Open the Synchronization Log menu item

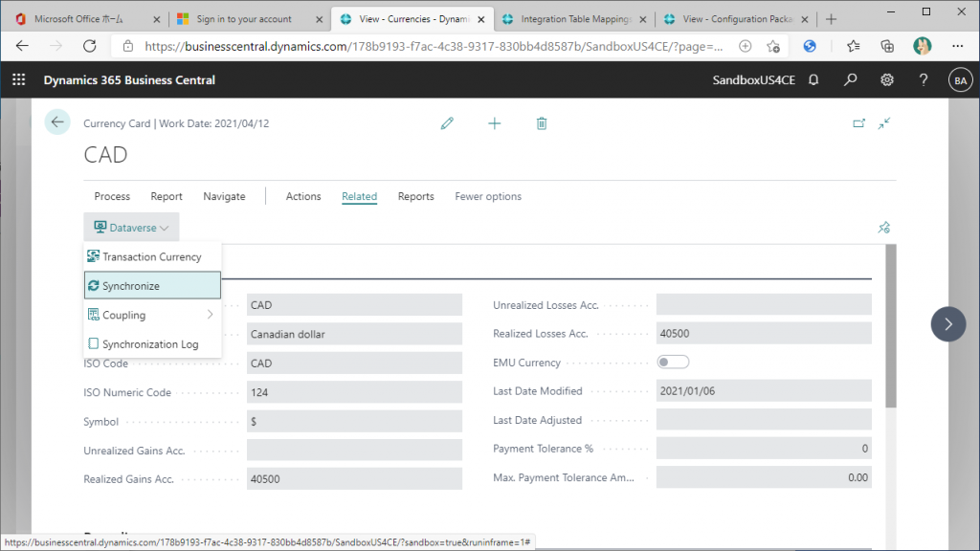pyautogui.click(x=150, y=344)
